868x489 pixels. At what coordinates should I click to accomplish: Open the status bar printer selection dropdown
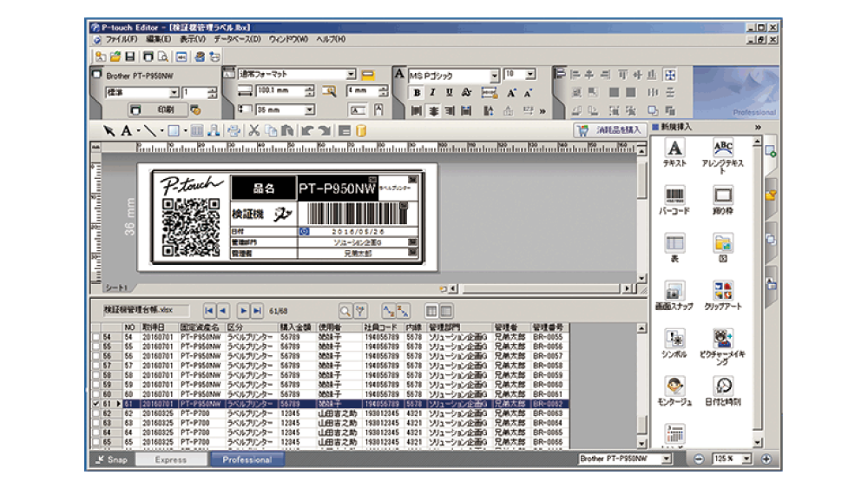667,459
